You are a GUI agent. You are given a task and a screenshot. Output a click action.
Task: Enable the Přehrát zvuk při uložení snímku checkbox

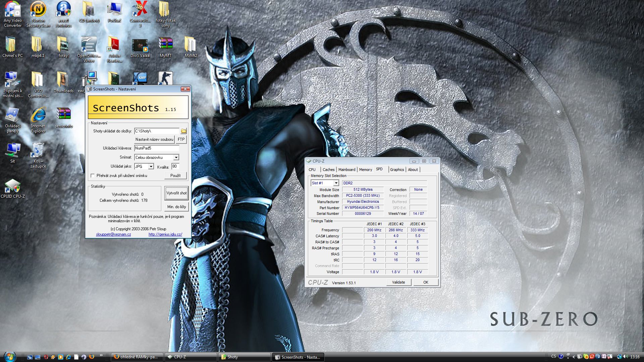[x=93, y=176]
